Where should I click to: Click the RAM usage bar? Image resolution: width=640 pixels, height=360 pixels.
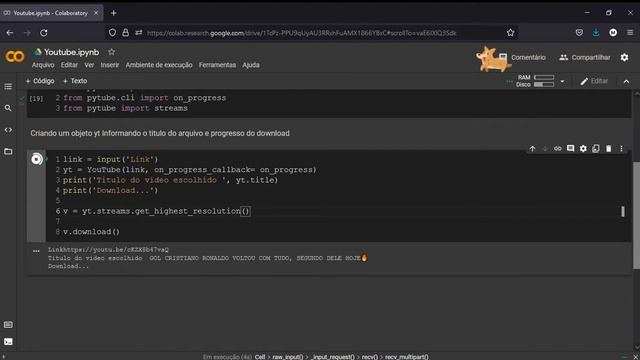(544, 77)
